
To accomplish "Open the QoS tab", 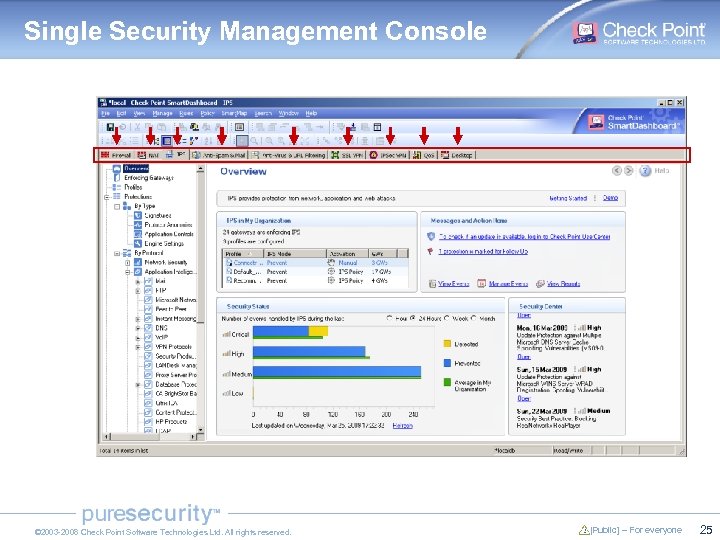I will (423, 155).
